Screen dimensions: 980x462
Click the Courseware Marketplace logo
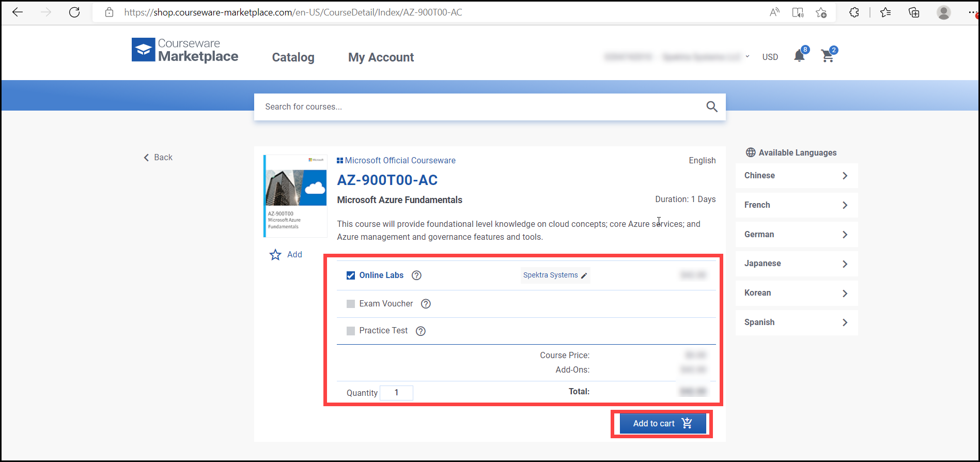click(x=185, y=50)
